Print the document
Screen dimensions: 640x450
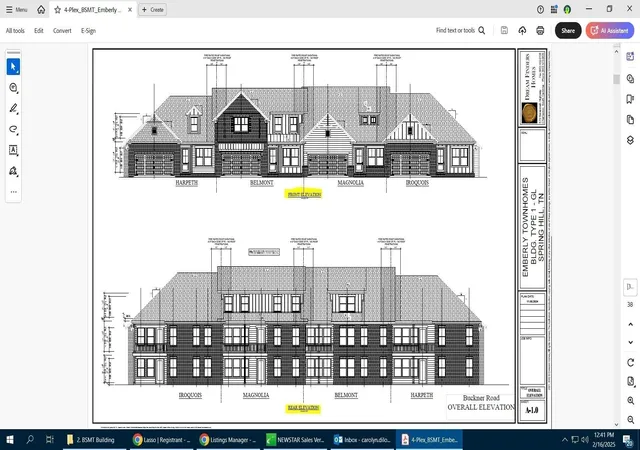(540, 30)
